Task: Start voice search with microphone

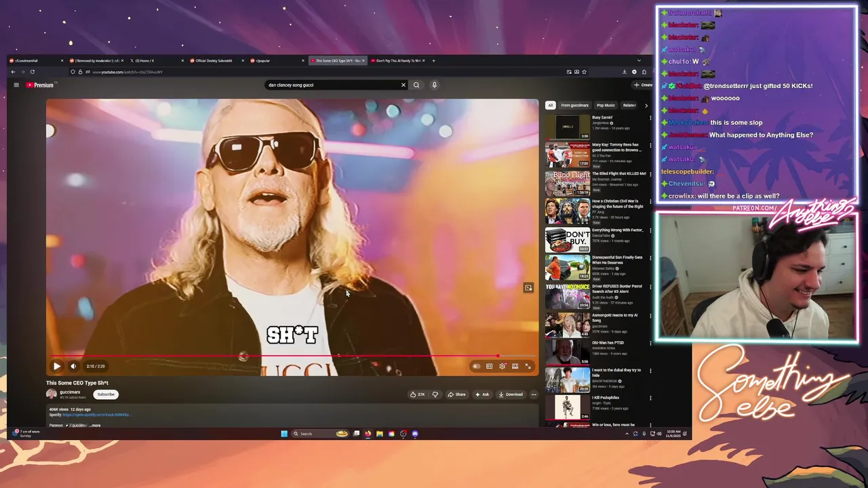Action: click(434, 85)
